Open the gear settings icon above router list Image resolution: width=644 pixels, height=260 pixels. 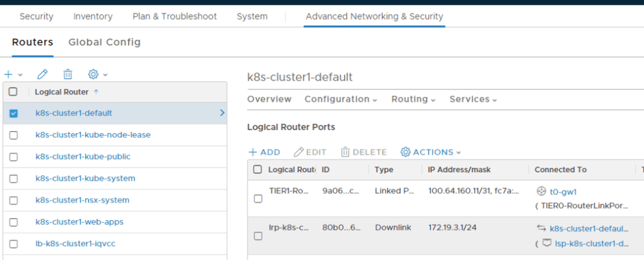point(94,74)
